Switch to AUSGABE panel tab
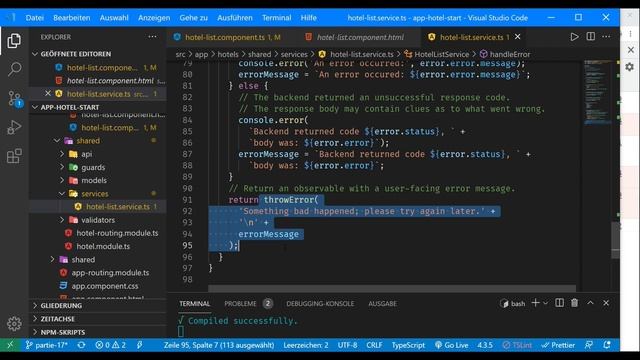The height and width of the screenshot is (360, 640). (x=382, y=304)
